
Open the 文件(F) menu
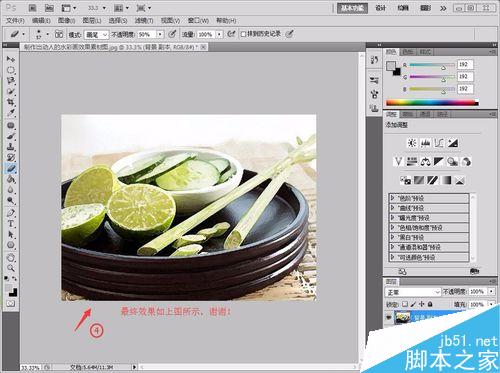tap(15, 21)
